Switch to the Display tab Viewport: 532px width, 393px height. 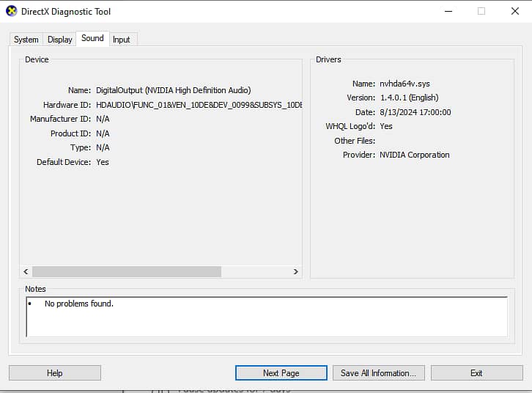59,40
